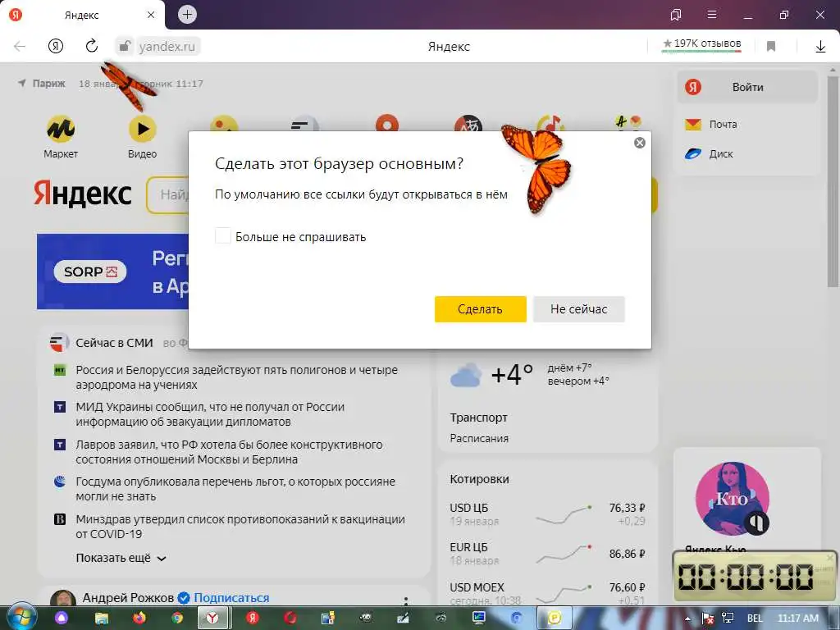Screen dimensions: 840x630
Task: Click the Войти sign-in button
Action: 747,87
